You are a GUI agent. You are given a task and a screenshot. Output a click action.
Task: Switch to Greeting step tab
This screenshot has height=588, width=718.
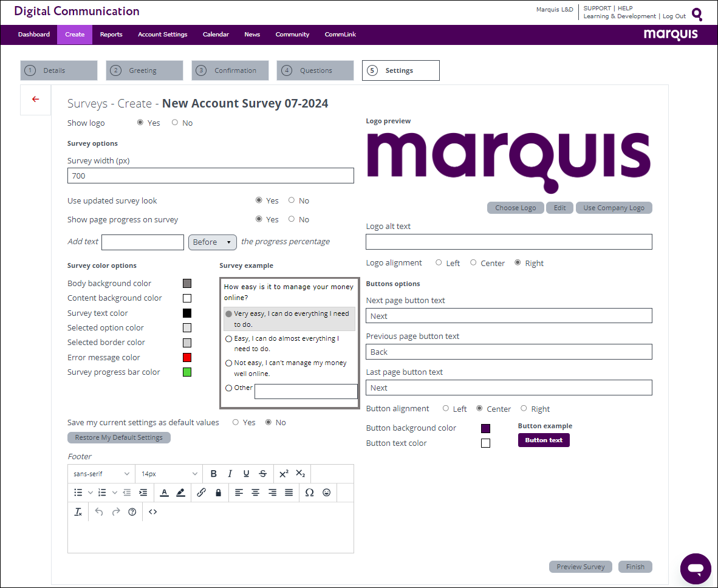point(144,70)
